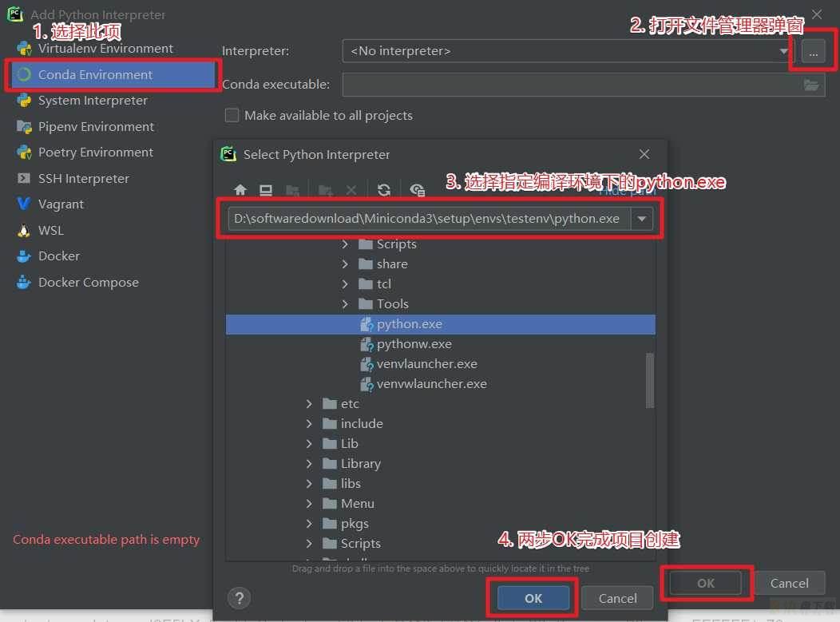840x622 pixels.
Task: Click the share folder icon
Action: coord(366,264)
